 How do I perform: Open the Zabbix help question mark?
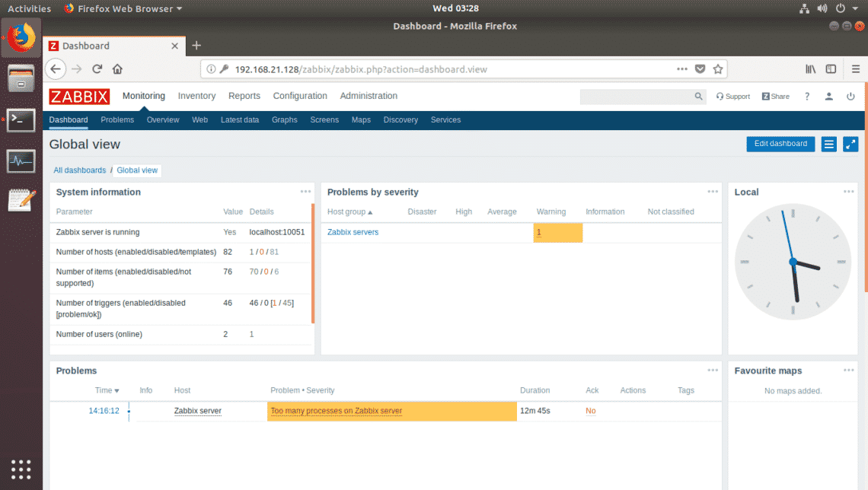tap(807, 96)
